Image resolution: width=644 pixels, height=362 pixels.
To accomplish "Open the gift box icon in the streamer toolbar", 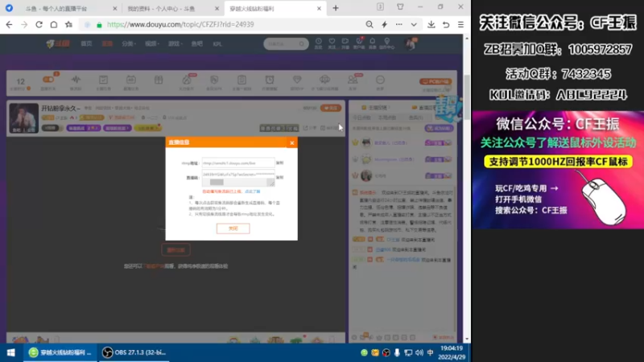I will 159,80.
